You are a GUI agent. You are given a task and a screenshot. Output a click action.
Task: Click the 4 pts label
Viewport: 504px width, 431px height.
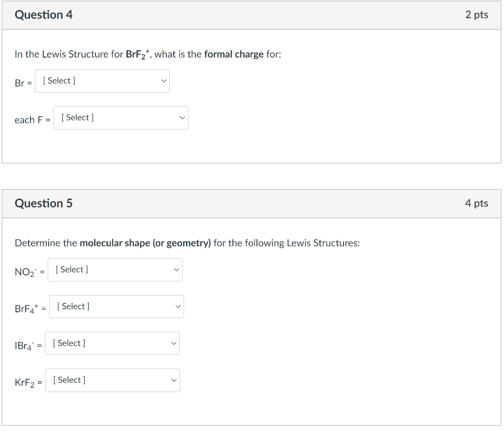(476, 203)
